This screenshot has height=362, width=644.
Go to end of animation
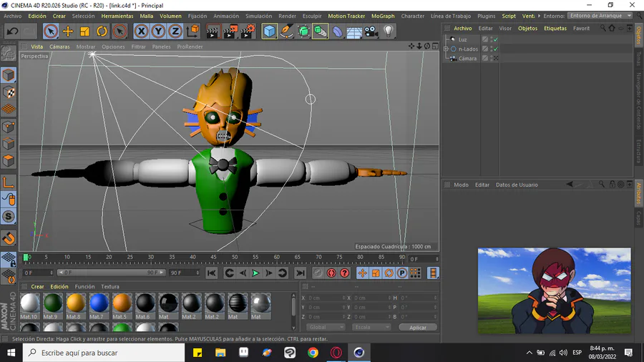pos(301,273)
